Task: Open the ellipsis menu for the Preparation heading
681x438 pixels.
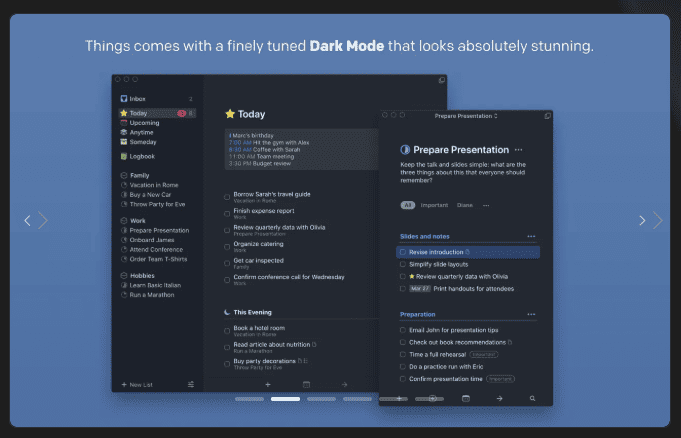Action: coord(531,314)
